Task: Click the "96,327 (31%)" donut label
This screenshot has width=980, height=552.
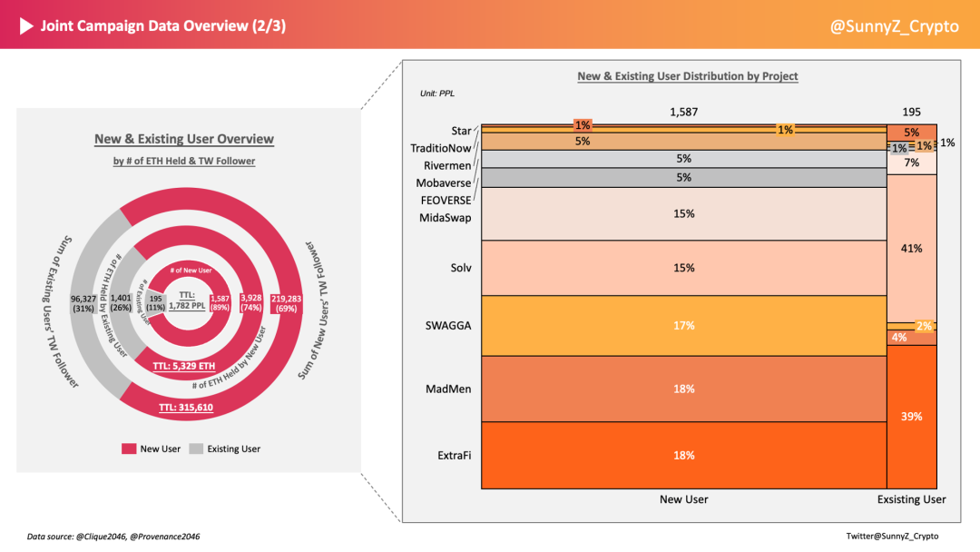Action: 83,303
